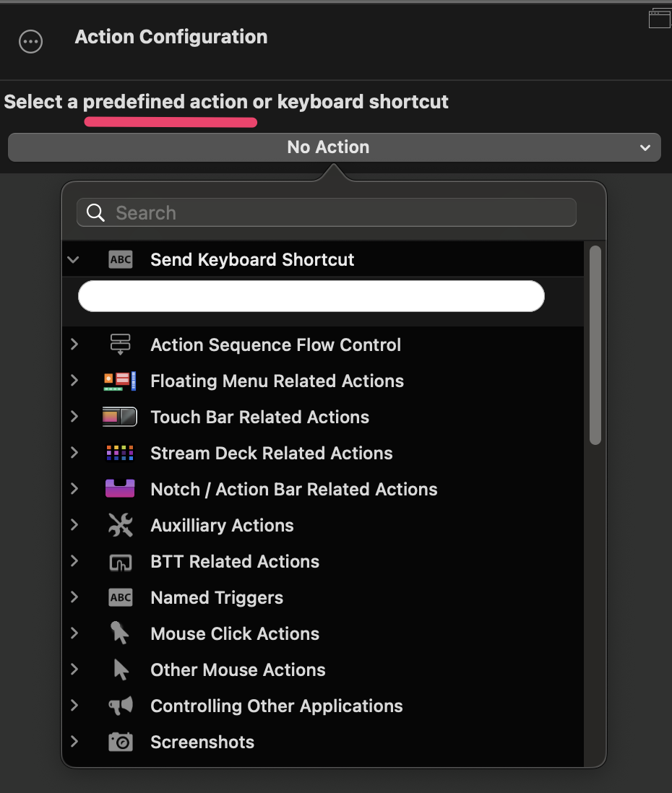Click the search magnifier icon

coord(95,212)
